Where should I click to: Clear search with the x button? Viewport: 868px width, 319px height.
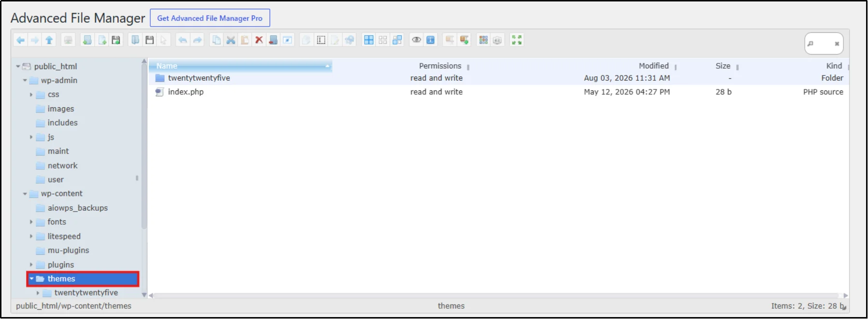tap(837, 44)
